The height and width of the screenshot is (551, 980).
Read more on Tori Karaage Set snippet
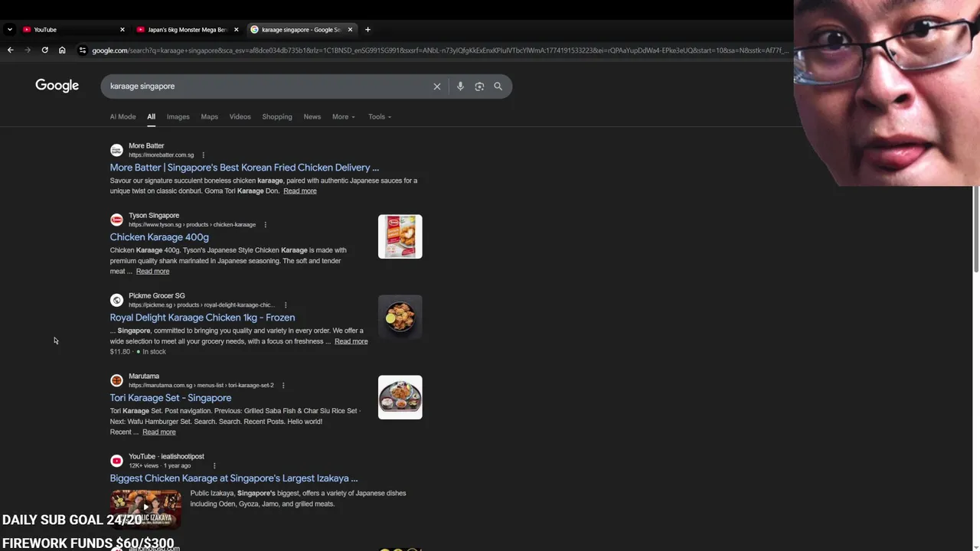pyautogui.click(x=158, y=432)
